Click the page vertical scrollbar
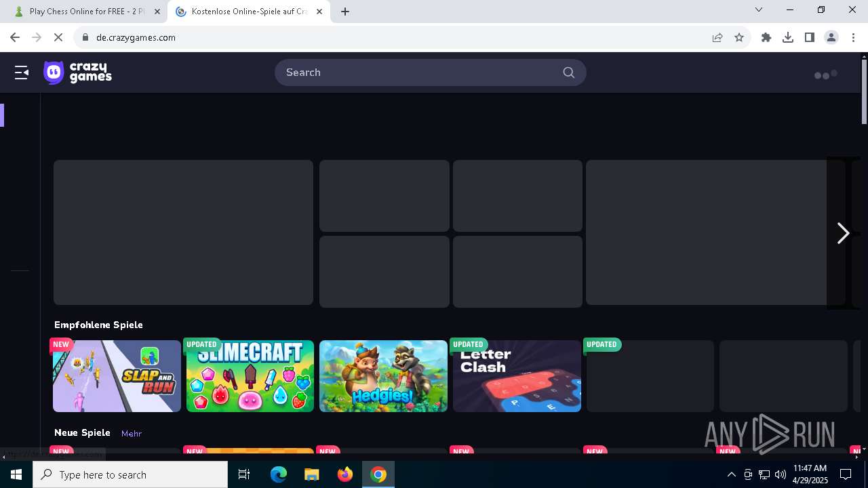The width and height of the screenshot is (868, 488). click(x=864, y=91)
